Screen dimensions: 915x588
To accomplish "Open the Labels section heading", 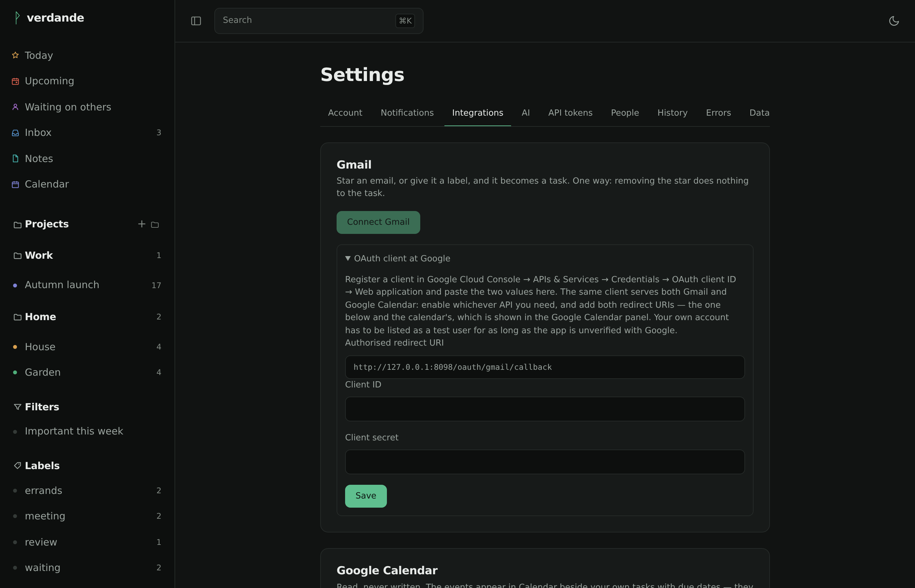I will click(42, 466).
